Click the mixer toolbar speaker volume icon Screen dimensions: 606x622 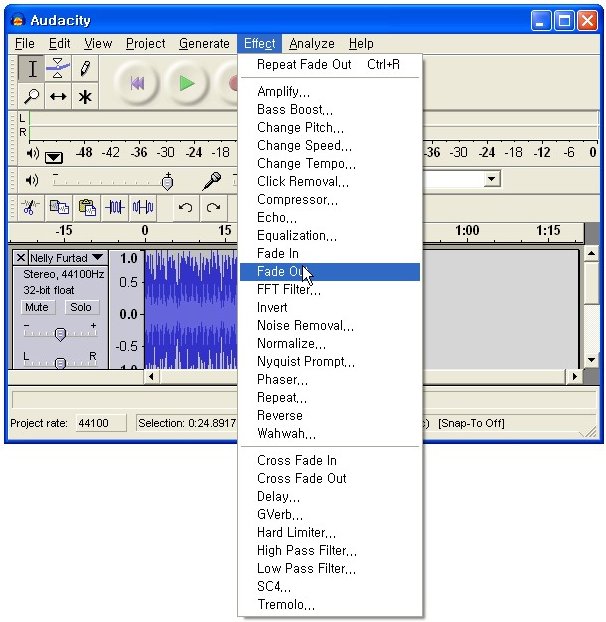32,180
